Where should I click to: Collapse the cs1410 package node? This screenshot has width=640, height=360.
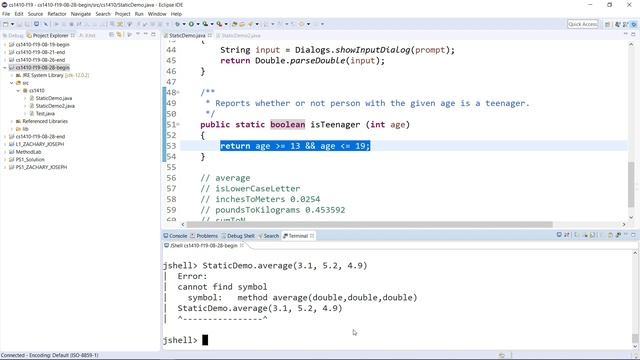click(18, 91)
